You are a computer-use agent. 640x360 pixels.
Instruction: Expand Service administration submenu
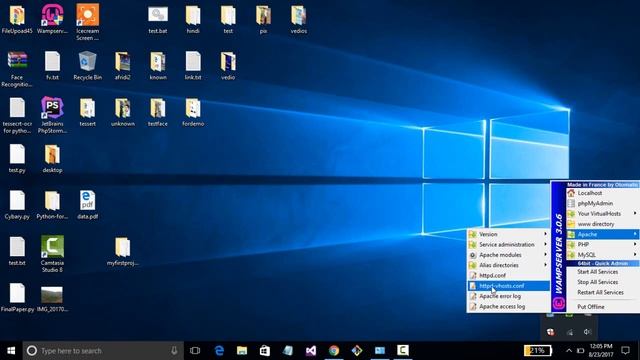(x=508, y=244)
